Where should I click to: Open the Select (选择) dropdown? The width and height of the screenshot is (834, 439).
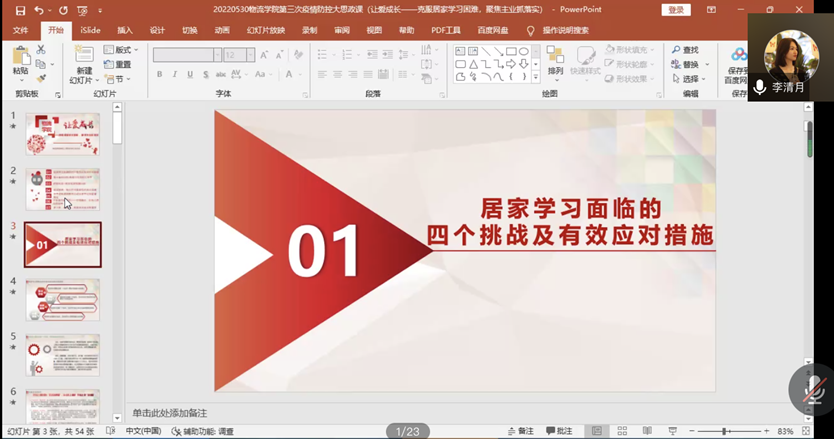pos(690,78)
